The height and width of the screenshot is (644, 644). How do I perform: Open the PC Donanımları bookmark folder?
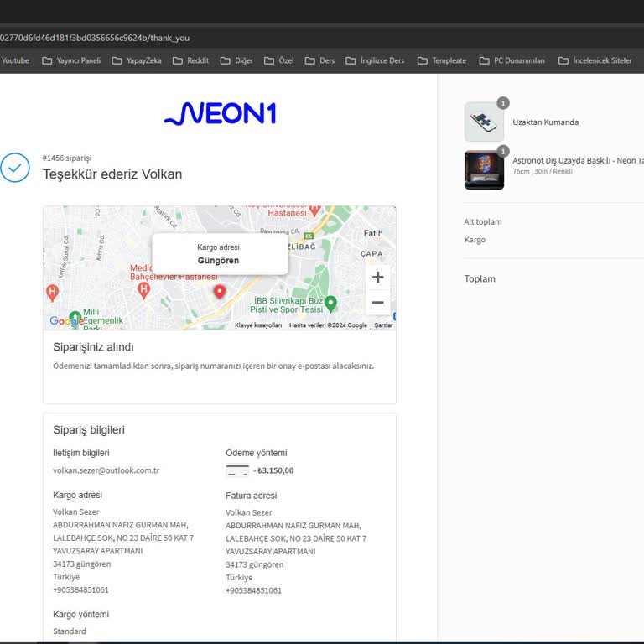coord(512,60)
